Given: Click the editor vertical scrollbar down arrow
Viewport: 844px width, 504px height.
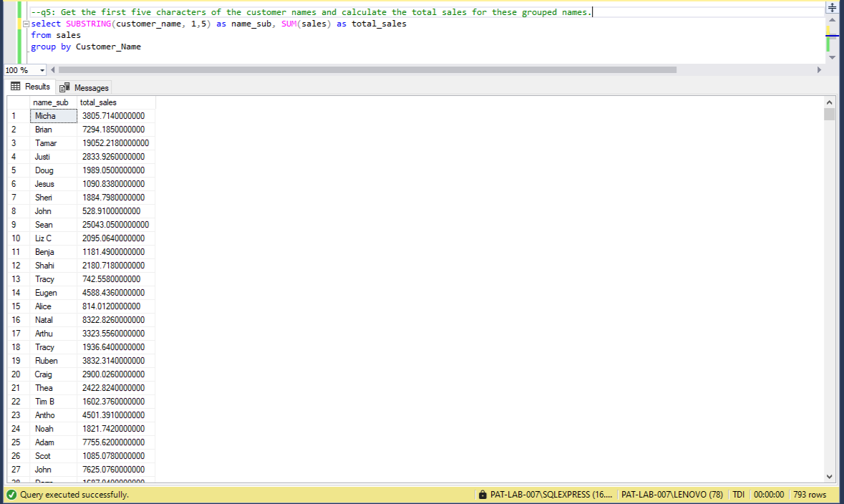Looking at the screenshot, I should 832,57.
